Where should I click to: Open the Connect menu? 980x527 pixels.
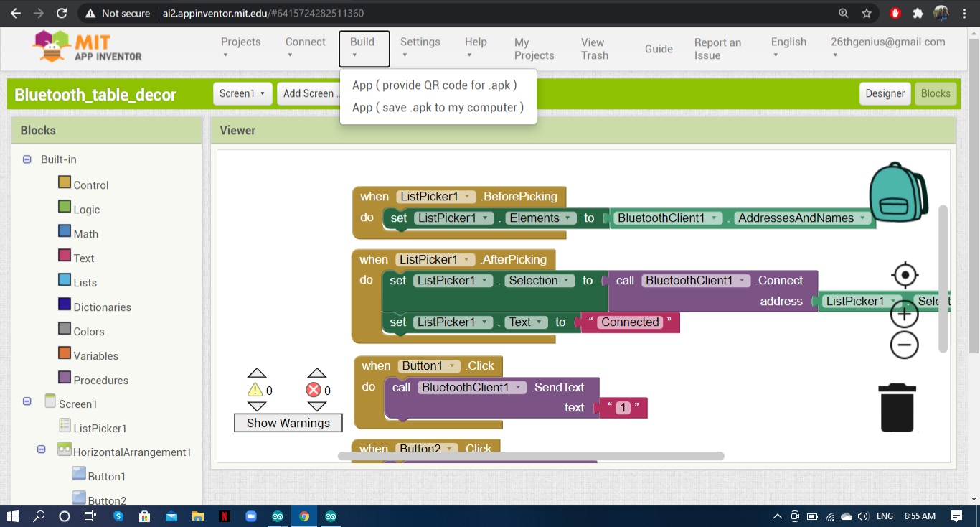tap(306, 48)
